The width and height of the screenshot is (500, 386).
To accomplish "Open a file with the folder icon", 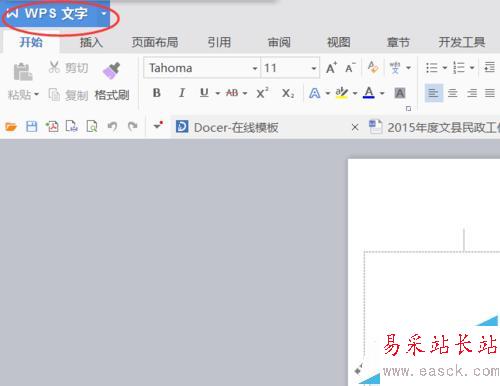I will (x=11, y=127).
